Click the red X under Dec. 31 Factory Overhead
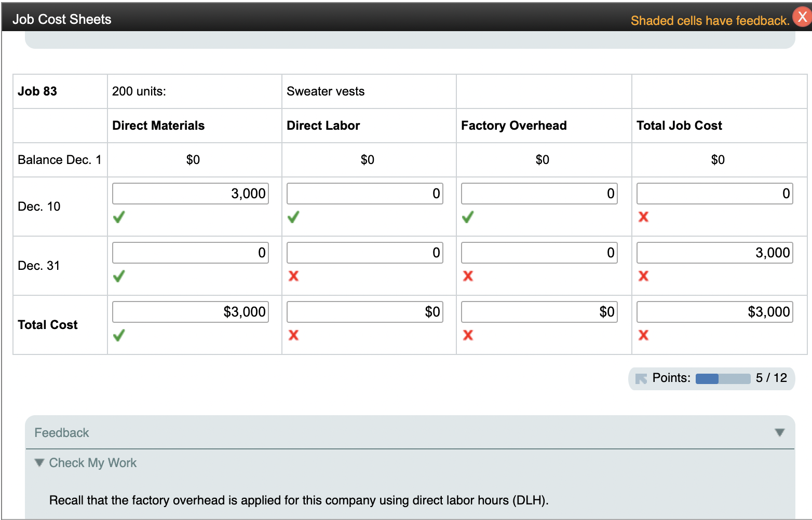The height and width of the screenshot is (520, 812). pyautogui.click(x=468, y=277)
